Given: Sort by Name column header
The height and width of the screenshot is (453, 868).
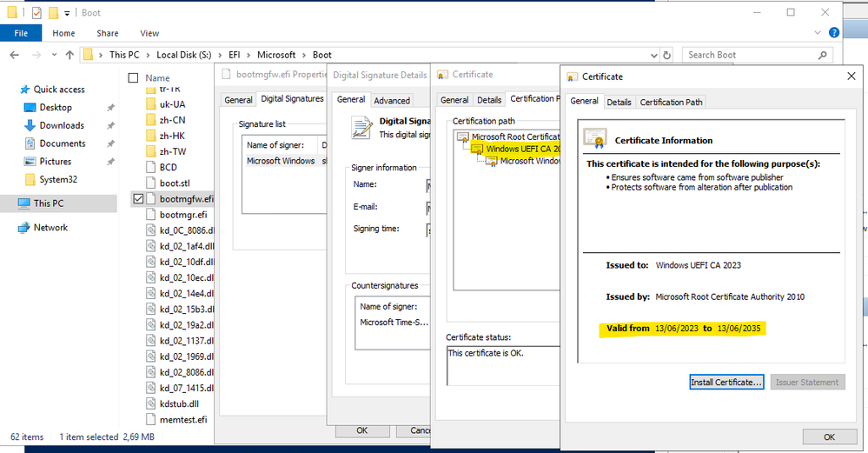Looking at the screenshot, I should tap(157, 78).
